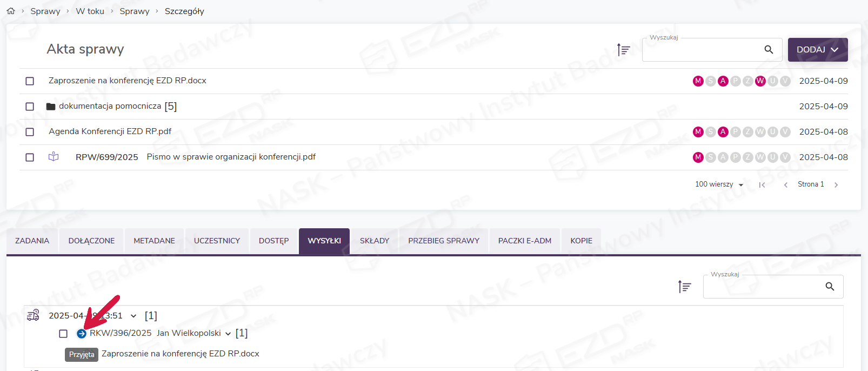Click the Wyszukaj field in Akta sprawy
Viewport: 868px width, 371px height.
702,50
